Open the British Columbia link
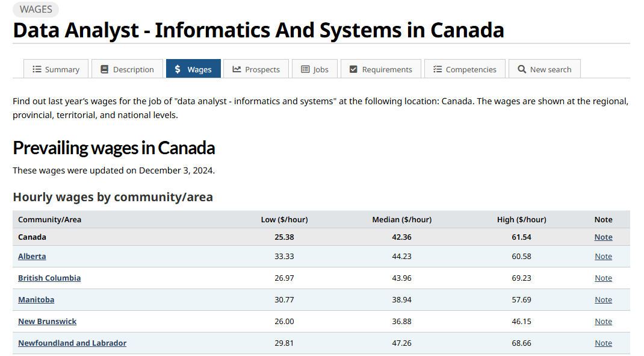 pos(49,278)
